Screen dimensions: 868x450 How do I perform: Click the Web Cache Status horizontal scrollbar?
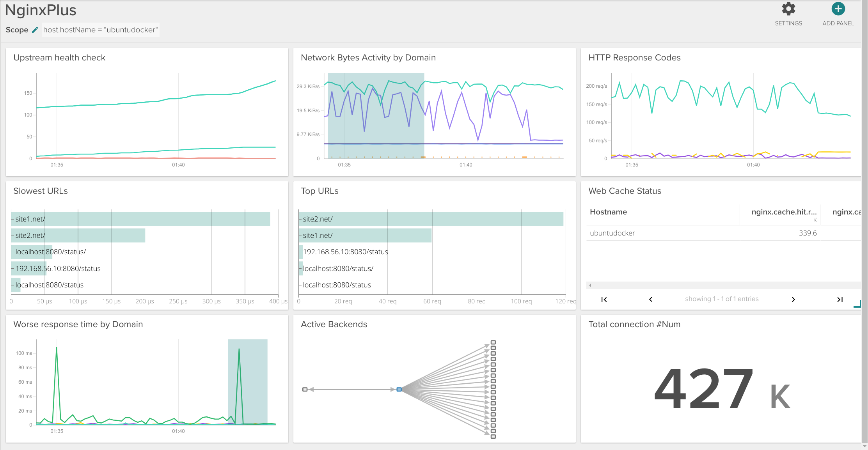click(724, 285)
